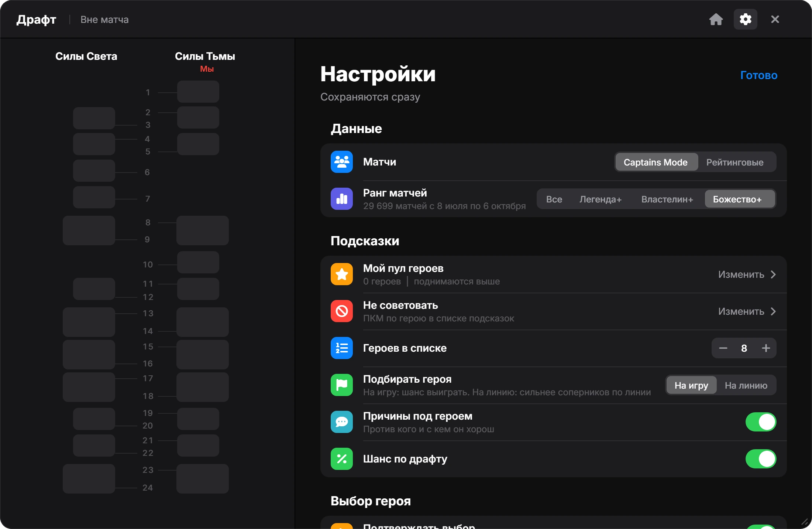Click the green flag Подбирать героя icon
Image resolution: width=812 pixels, height=529 pixels.
point(342,385)
